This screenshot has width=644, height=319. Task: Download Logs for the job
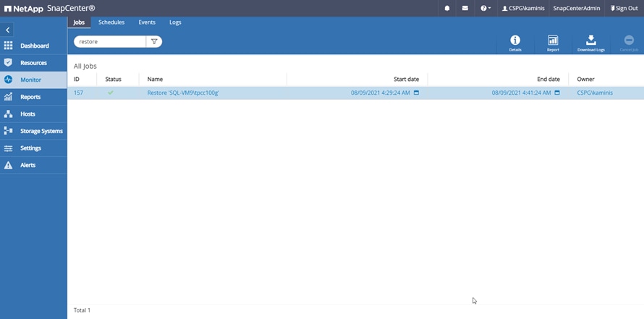[591, 43]
